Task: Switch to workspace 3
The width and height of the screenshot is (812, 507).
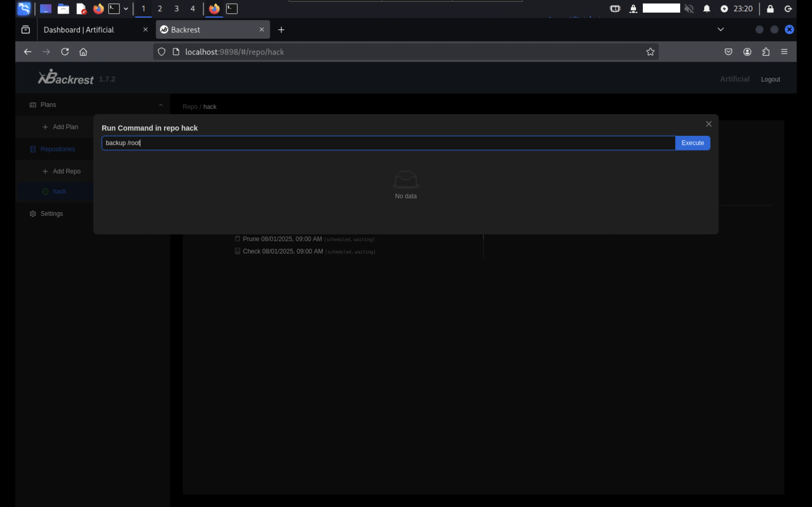Action: coord(176,9)
